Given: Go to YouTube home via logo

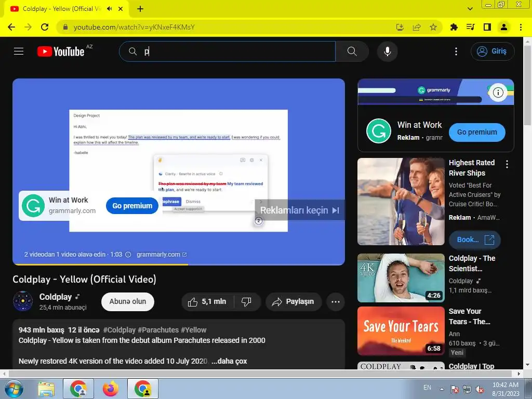Looking at the screenshot, I should click(61, 51).
